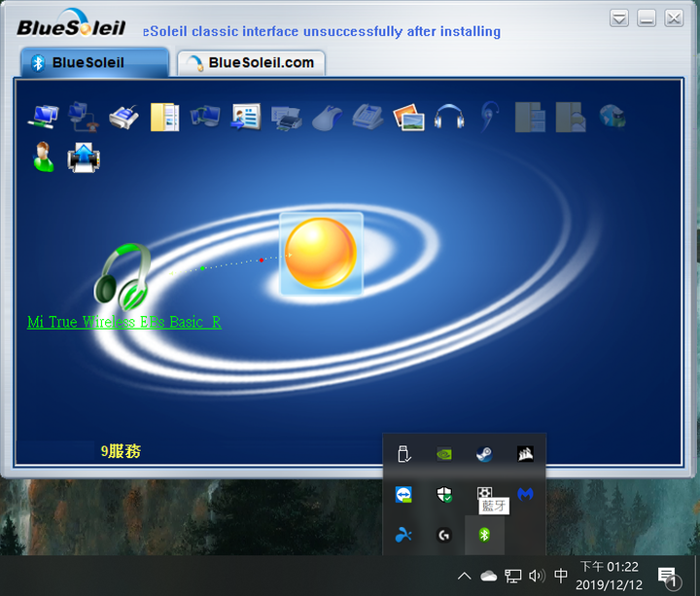
Task: Open the network status taskbar icon
Action: pyautogui.click(x=512, y=576)
